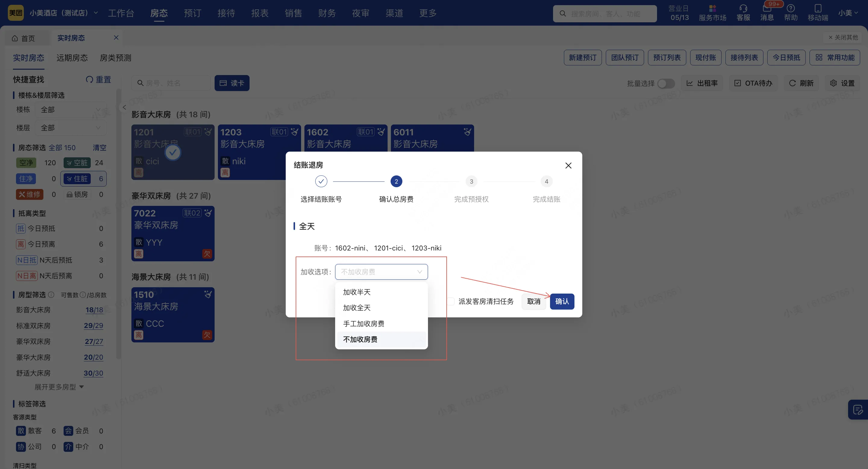Viewport: 868px width, 469px height.
Task: Collapse the left filter sidebar arrow
Action: pyautogui.click(x=124, y=107)
